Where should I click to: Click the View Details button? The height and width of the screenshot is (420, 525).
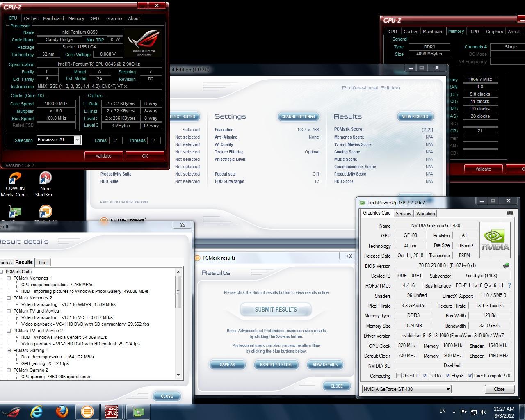325,365
